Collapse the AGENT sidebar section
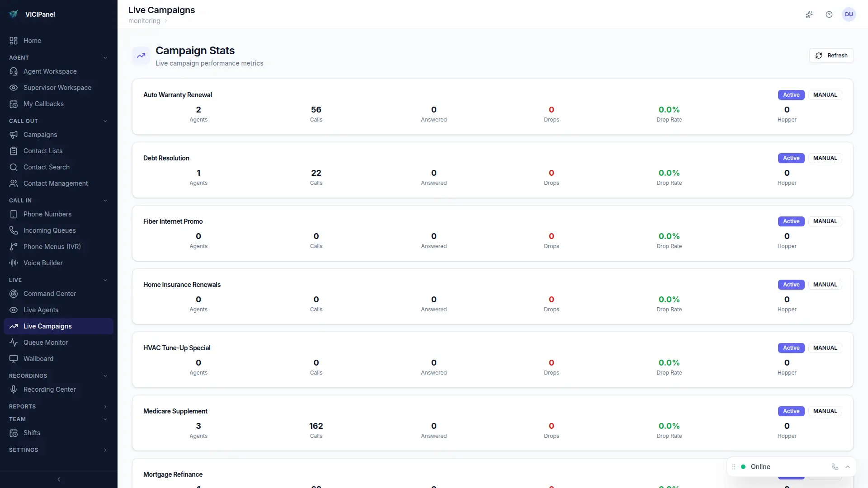The image size is (868, 488). [105, 58]
